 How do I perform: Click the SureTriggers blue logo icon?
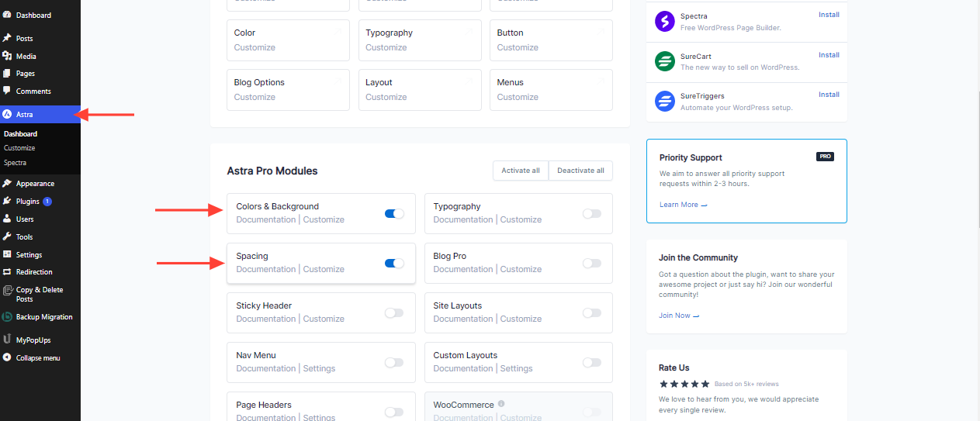pyautogui.click(x=665, y=101)
